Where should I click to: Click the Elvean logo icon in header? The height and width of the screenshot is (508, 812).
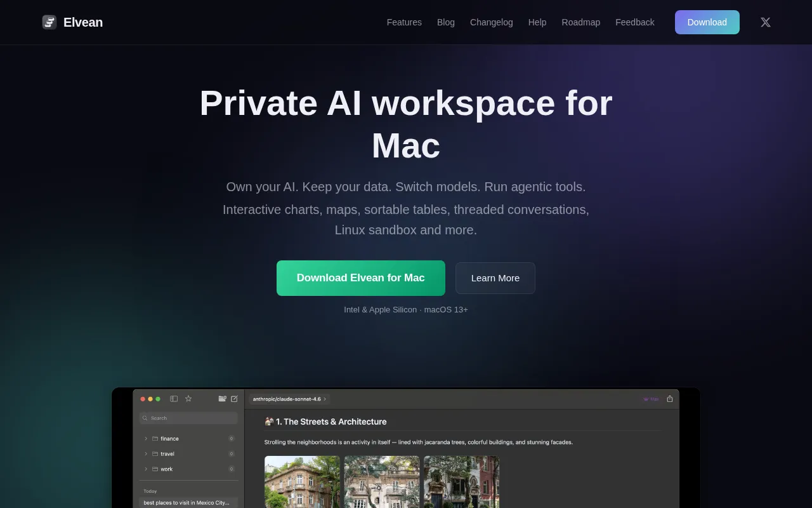click(x=49, y=22)
